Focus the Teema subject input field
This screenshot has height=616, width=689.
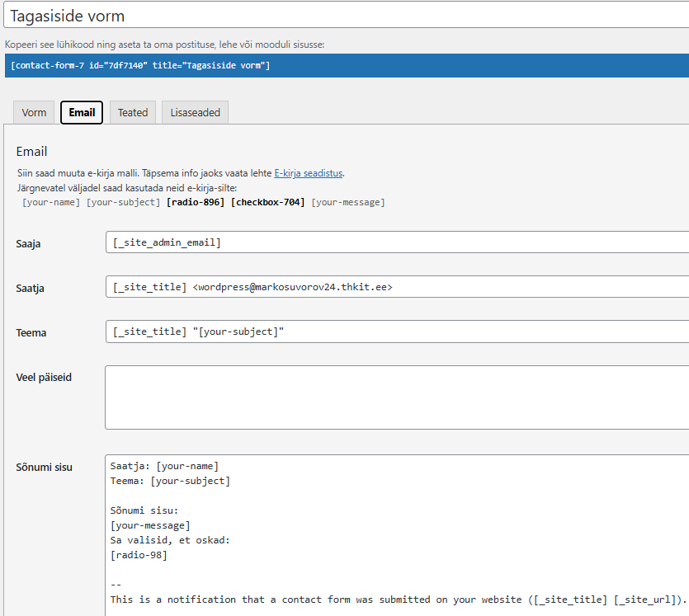click(x=396, y=332)
